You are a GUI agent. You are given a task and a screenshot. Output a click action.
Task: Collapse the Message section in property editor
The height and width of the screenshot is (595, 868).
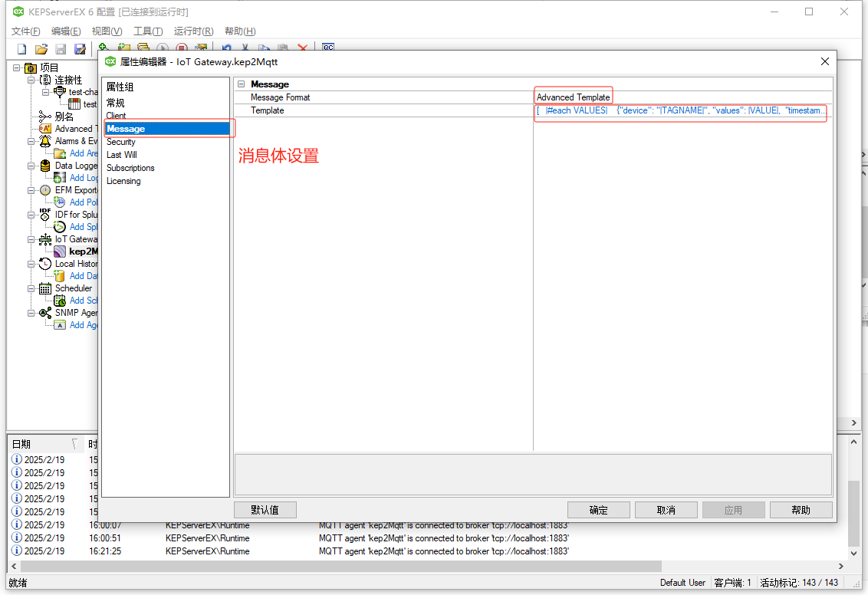(242, 84)
